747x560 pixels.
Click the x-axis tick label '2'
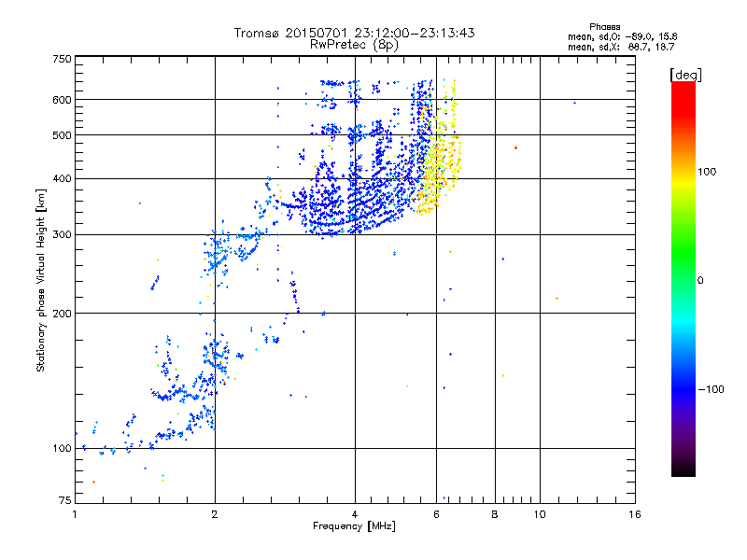point(215,514)
